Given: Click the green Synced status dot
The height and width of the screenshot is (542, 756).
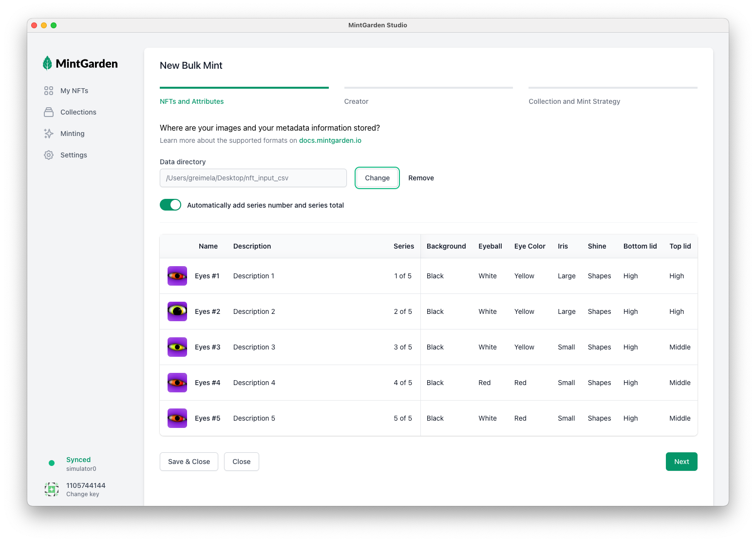Looking at the screenshot, I should 52,463.
